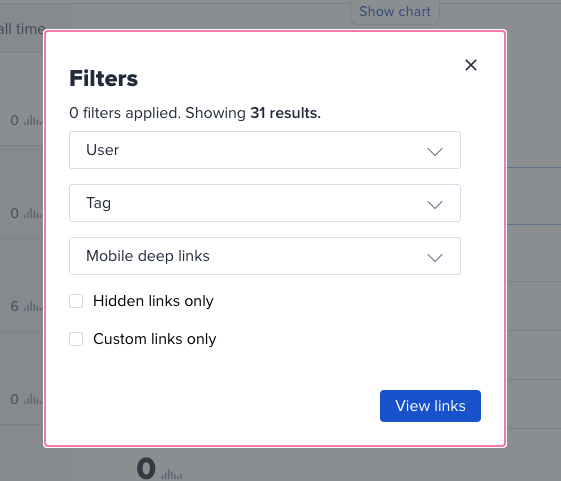Toggle filter via the 'Hidden links only' label
Screen dimensions: 561x481
point(153,301)
